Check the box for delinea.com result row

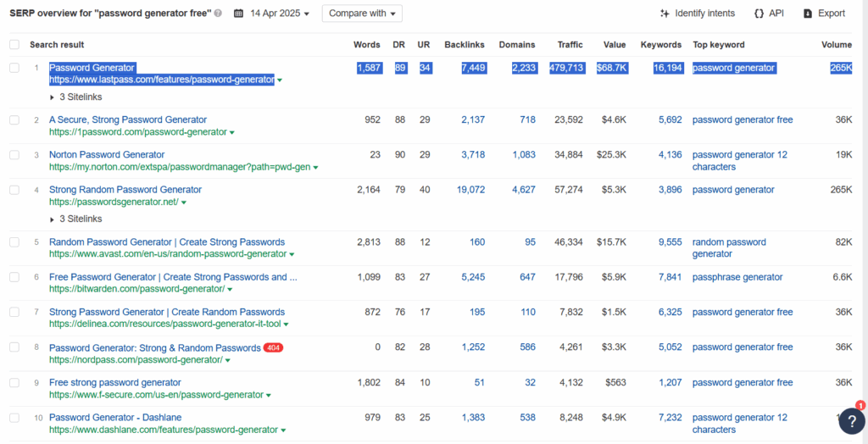point(14,312)
